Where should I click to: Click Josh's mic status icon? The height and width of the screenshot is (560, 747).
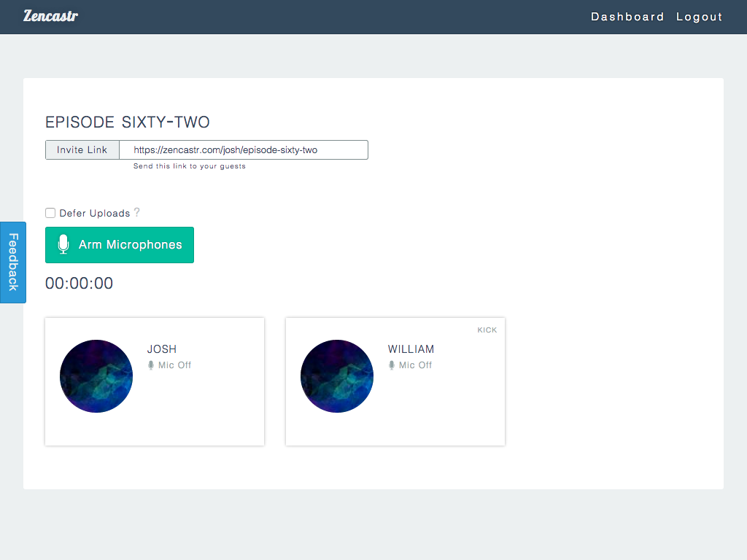[x=151, y=365]
